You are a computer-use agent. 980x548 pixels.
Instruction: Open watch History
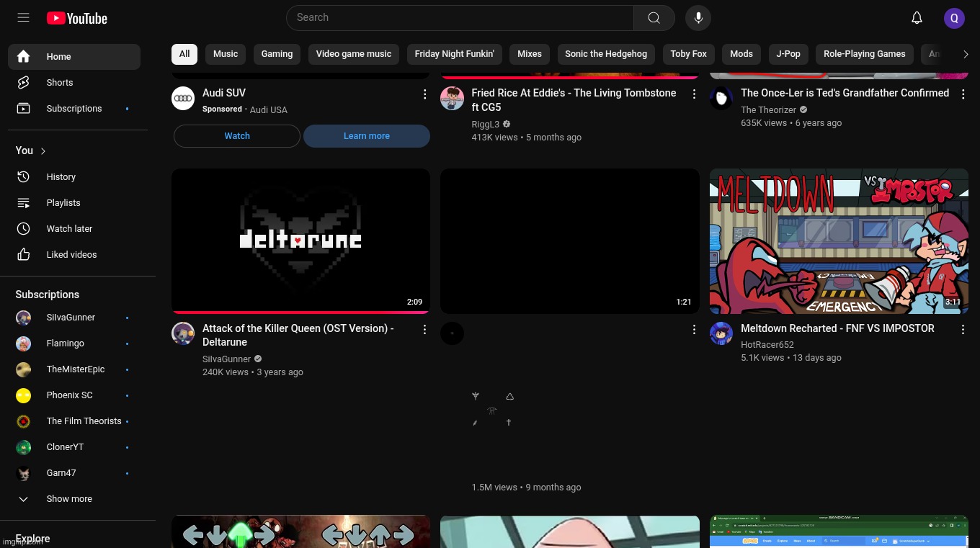(x=74, y=177)
